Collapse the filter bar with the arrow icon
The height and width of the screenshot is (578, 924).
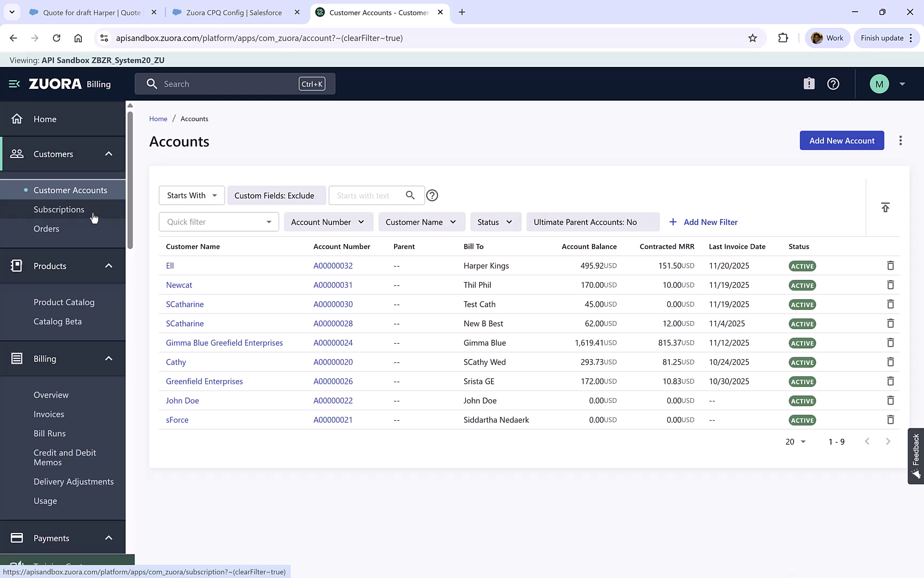[x=885, y=207]
